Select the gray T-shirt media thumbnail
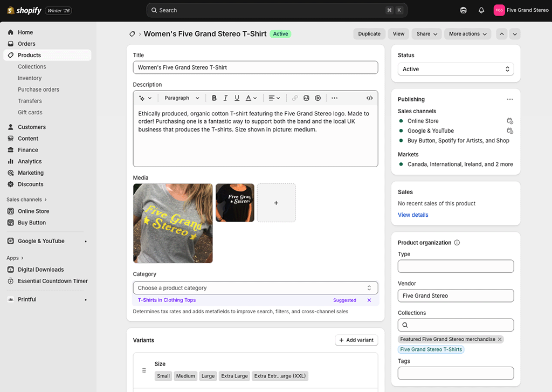Image resolution: width=552 pixels, height=392 pixels. (x=172, y=223)
